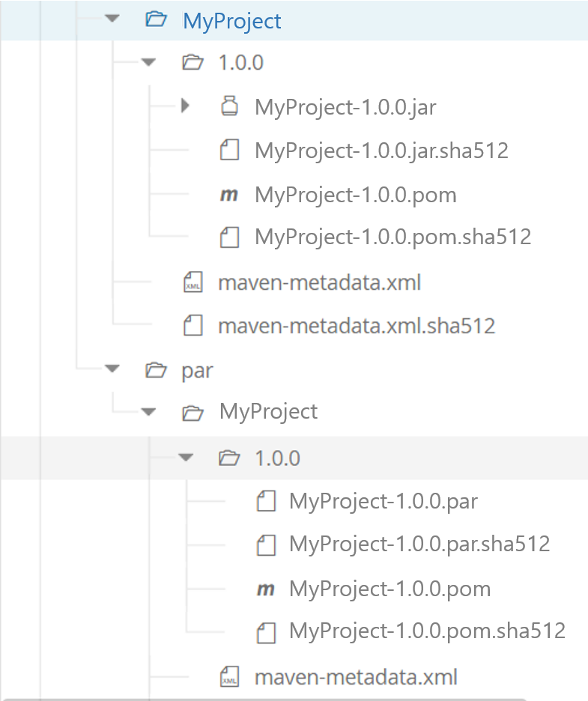Select the Maven pom icon beside MyProject-1.0.0.pom
Screen dimensions: 588x701
229,194
